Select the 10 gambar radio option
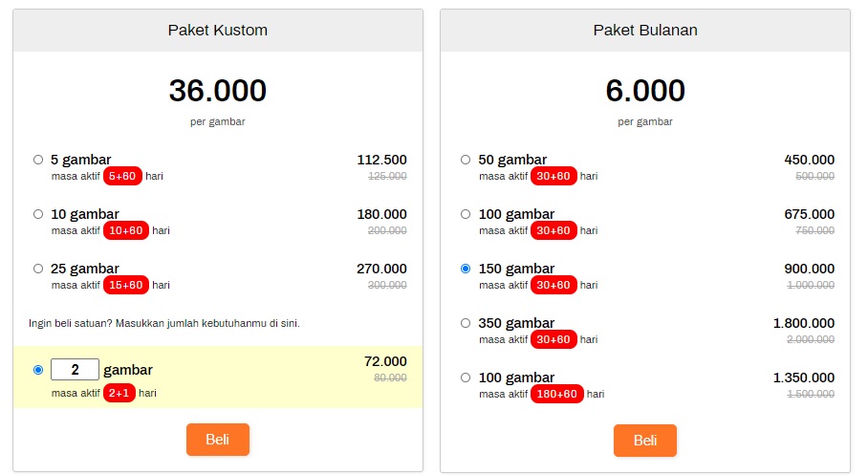The image size is (868, 475). [37, 214]
